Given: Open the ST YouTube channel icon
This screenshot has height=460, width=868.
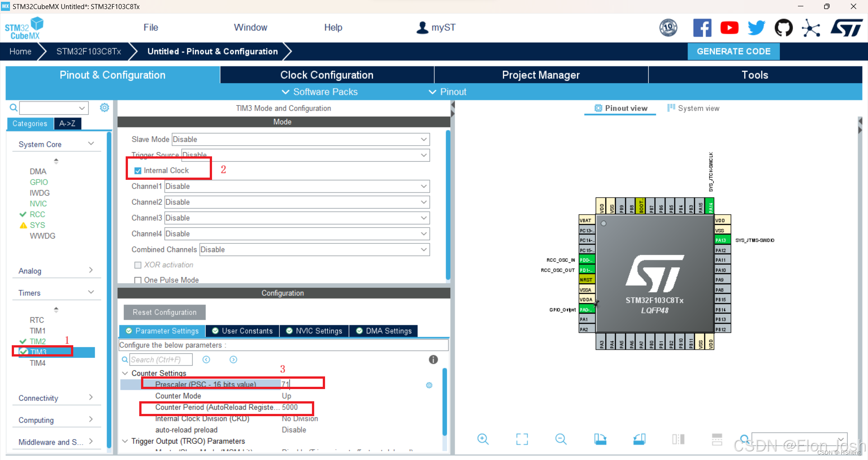Looking at the screenshot, I should (729, 28).
